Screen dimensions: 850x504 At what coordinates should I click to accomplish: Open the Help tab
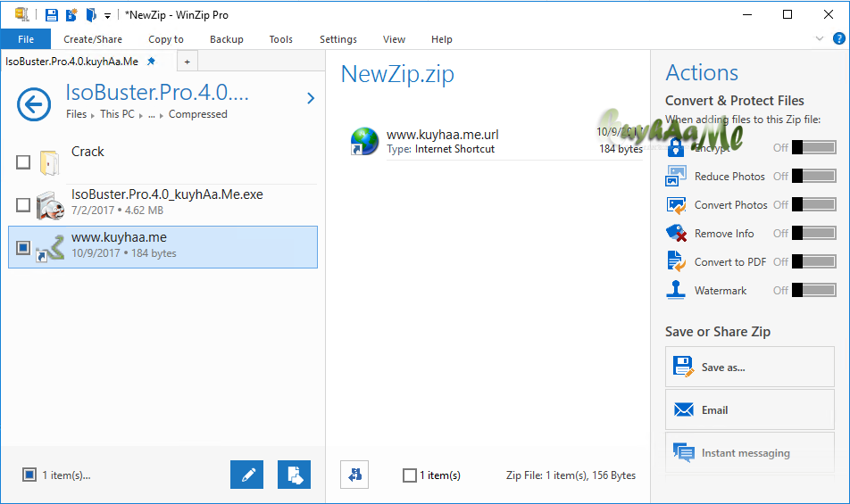pyautogui.click(x=442, y=39)
